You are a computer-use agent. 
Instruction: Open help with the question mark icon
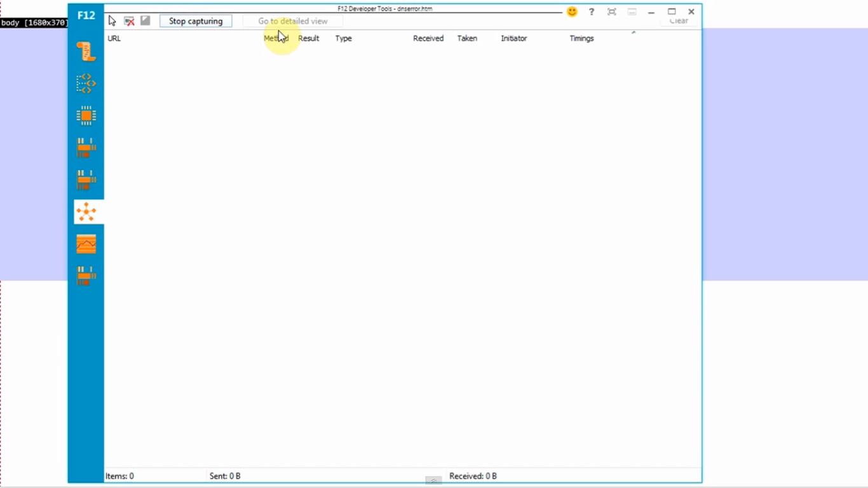[592, 11]
